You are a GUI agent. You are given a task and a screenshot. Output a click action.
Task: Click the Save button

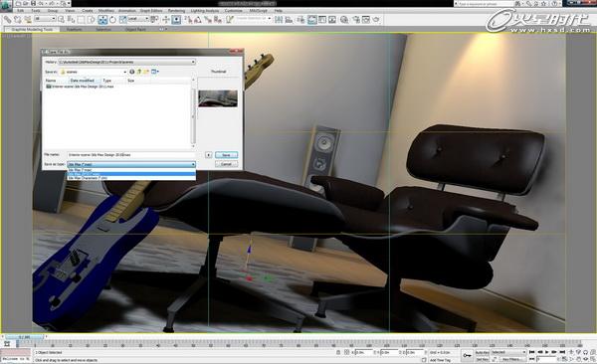tap(226, 155)
